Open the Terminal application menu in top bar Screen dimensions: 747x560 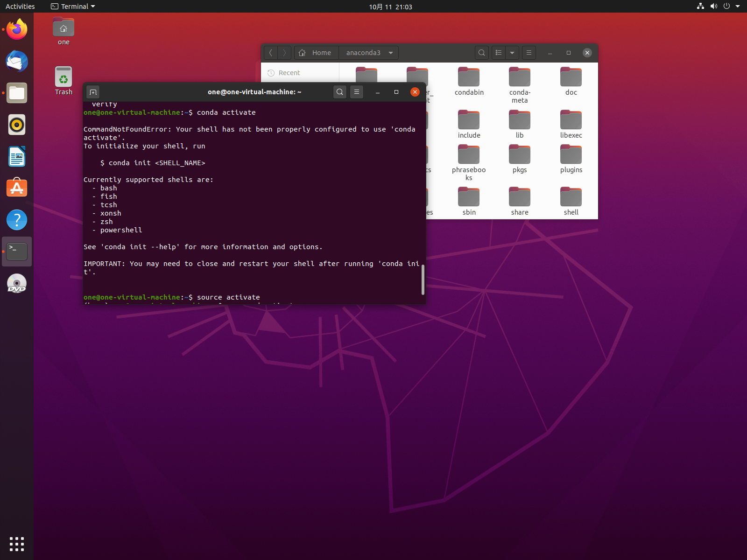(x=72, y=6)
